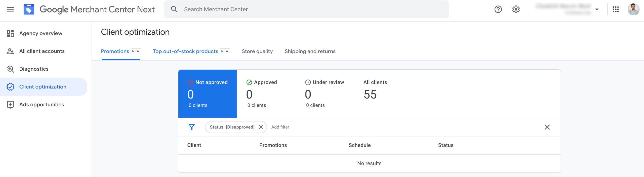Click the Status column header
644x177 pixels.
click(x=446, y=145)
